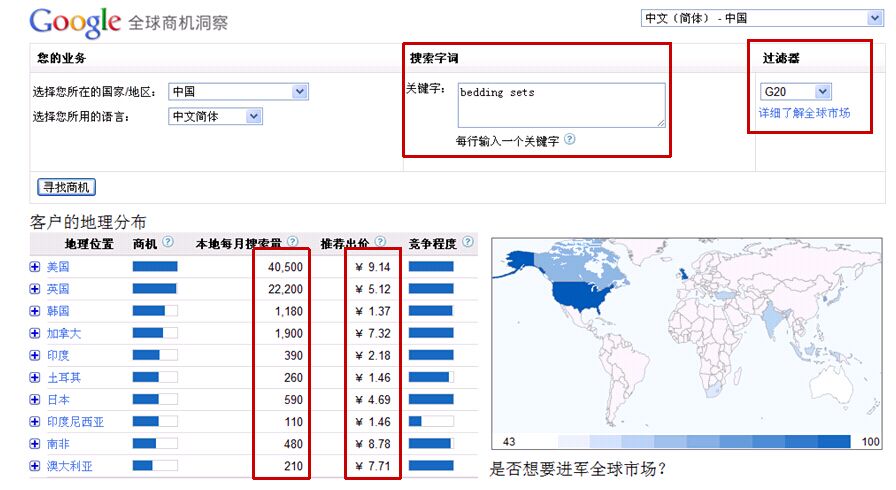Click help icon next to 商机 column
896x490 pixels.
(x=167, y=242)
